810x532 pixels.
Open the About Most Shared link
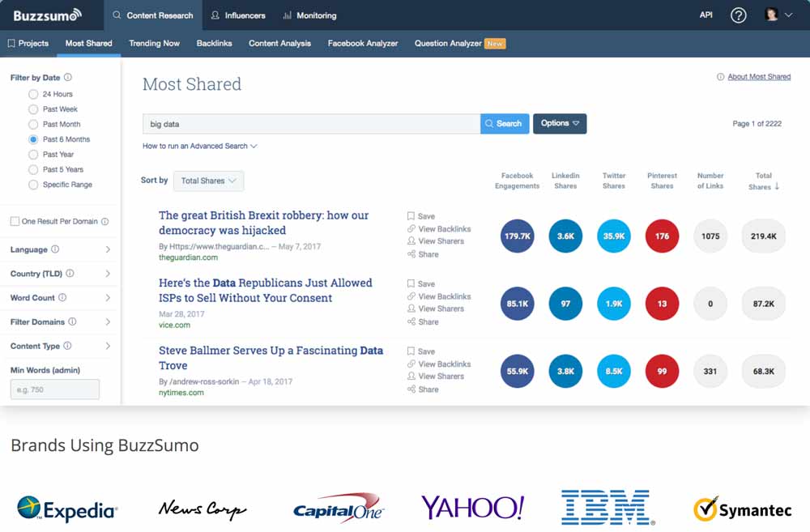(x=759, y=76)
